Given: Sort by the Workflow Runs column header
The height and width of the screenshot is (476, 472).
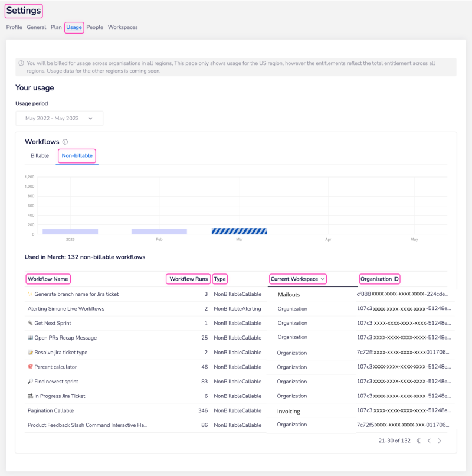Looking at the screenshot, I should [x=188, y=279].
